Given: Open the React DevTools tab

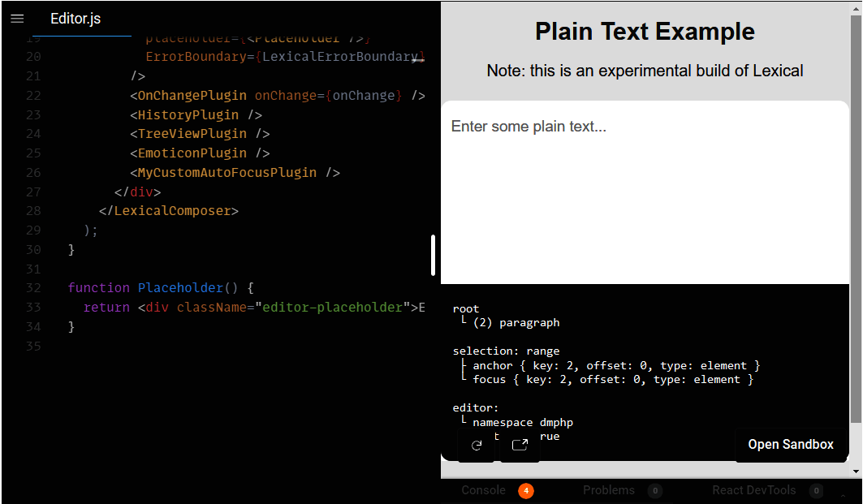Looking at the screenshot, I should tap(754, 490).
